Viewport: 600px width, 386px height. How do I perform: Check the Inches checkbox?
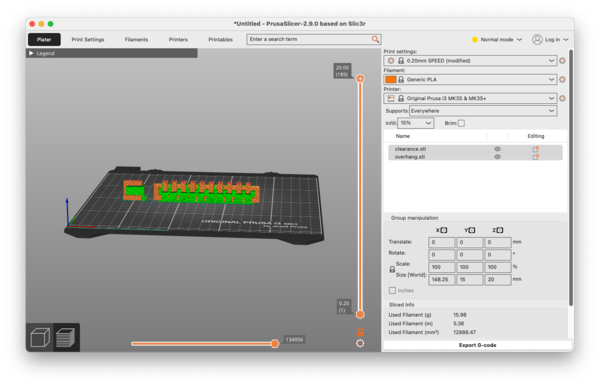coord(392,290)
